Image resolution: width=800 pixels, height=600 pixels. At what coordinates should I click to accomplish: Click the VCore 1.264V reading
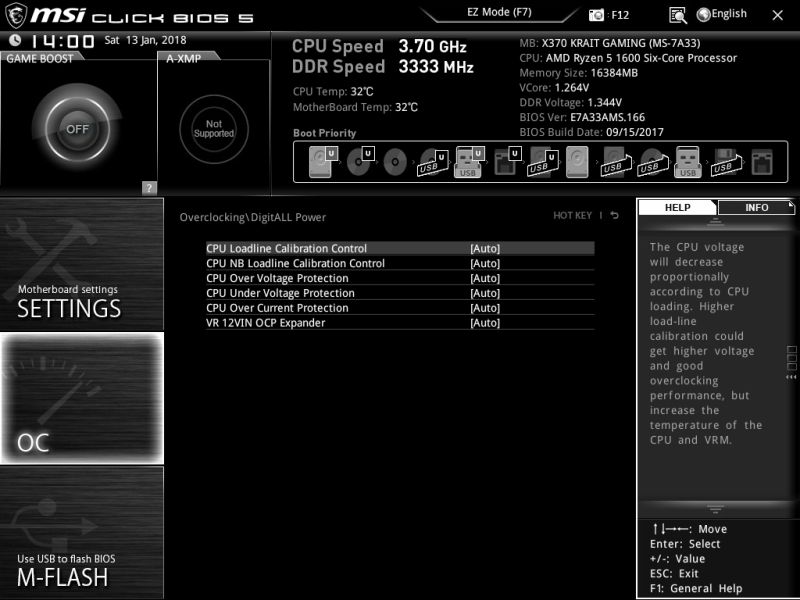554,87
